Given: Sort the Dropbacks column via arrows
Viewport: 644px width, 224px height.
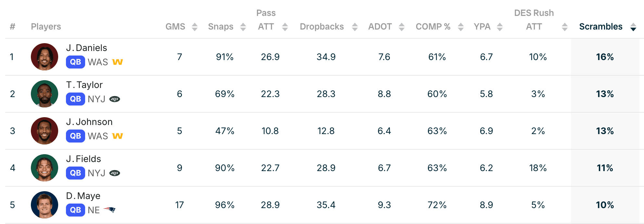Looking at the screenshot, I should (x=355, y=27).
